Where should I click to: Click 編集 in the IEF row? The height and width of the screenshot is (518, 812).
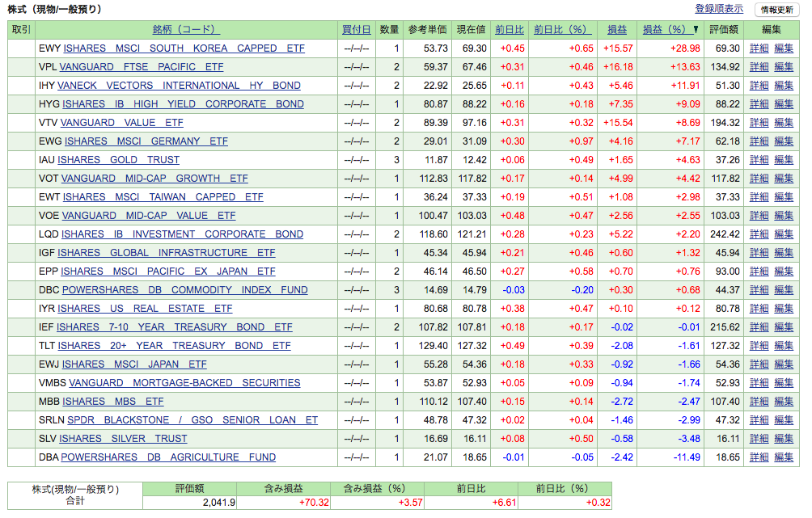point(784,327)
